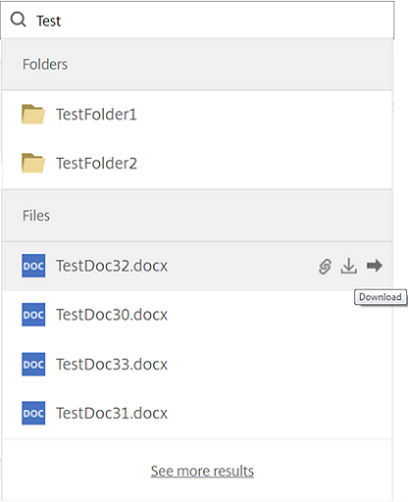Click the TestFolder1 folder icon
This screenshot has width=408, height=502.
[x=33, y=114]
